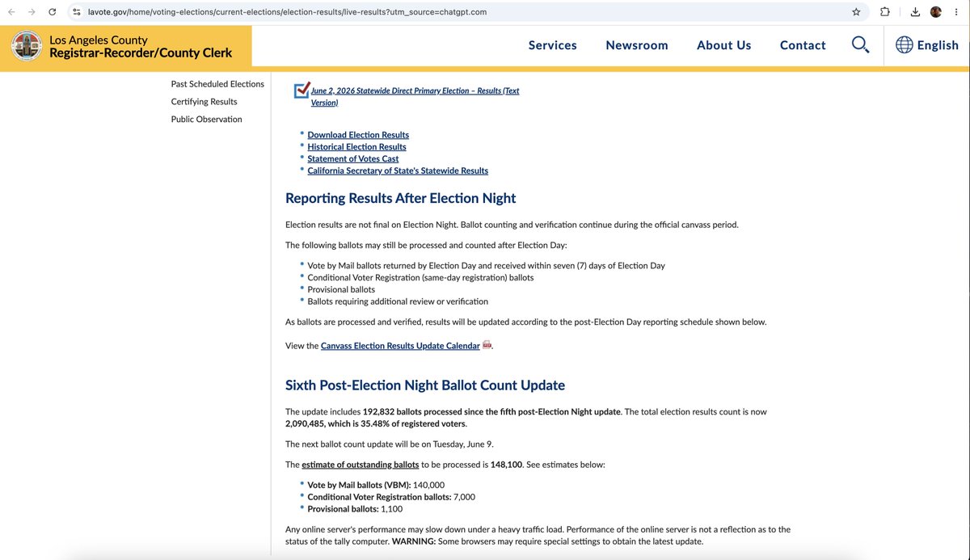
Task: Click Download Election Results link
Action: (x=358, y=135)
